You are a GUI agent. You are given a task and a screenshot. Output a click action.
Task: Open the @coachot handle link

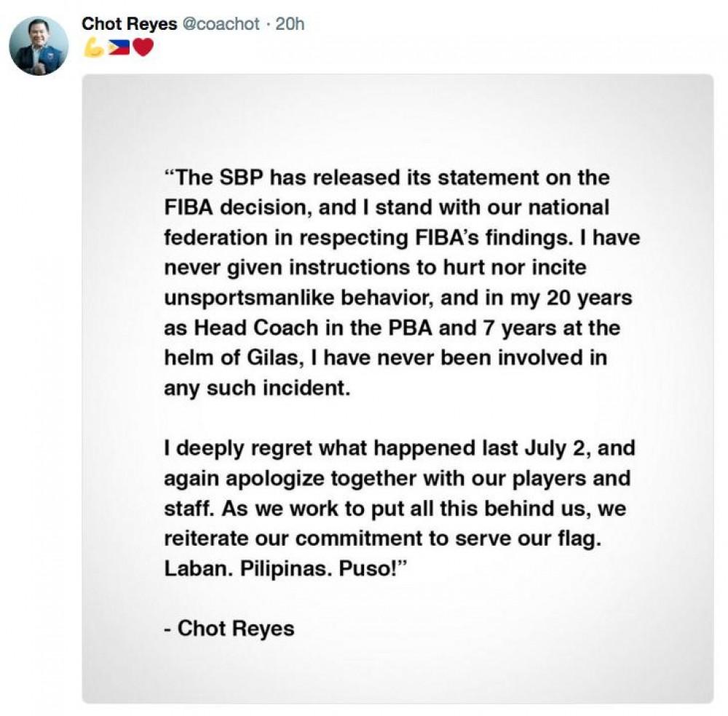coord(220,23)
